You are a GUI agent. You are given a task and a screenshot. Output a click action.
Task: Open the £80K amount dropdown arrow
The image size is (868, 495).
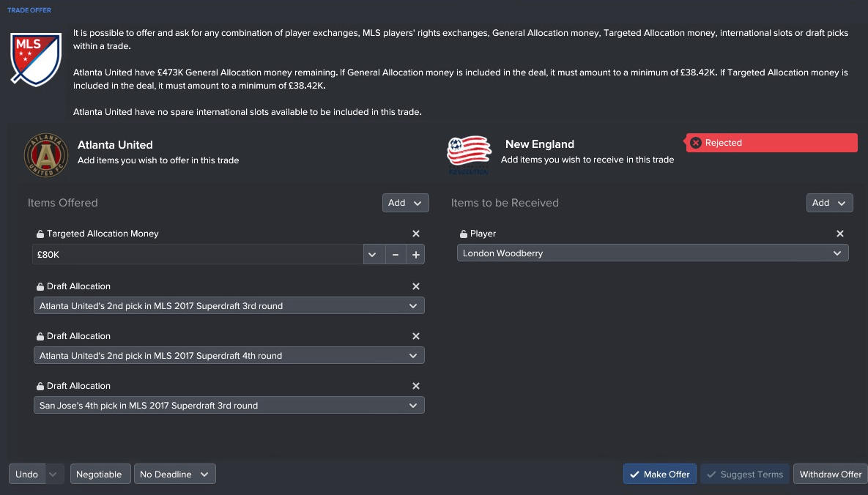(373, 255)
